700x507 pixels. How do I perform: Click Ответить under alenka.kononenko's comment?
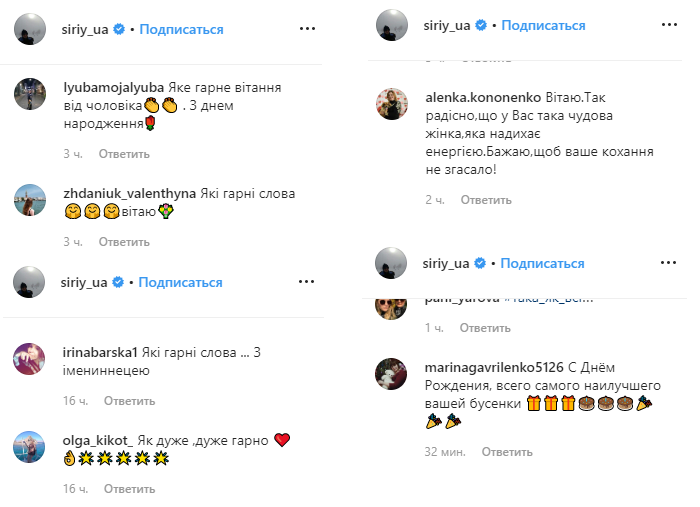[484, 200]
